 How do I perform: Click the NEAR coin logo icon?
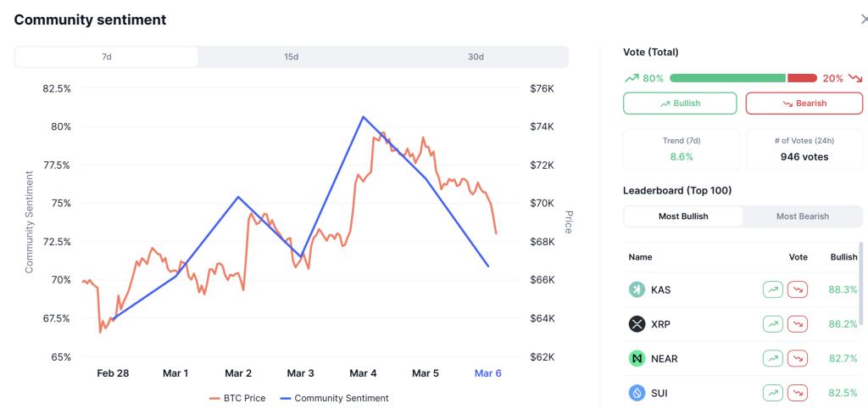pyautogui.click(x=637, y=359)
